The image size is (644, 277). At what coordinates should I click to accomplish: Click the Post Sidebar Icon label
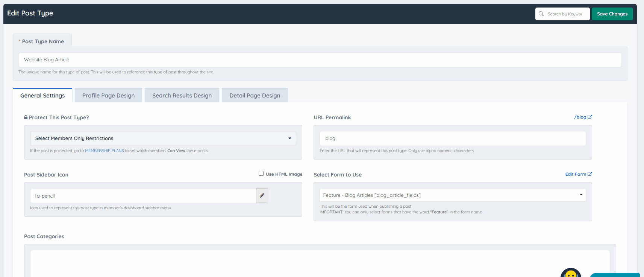[x=46, y=175]
